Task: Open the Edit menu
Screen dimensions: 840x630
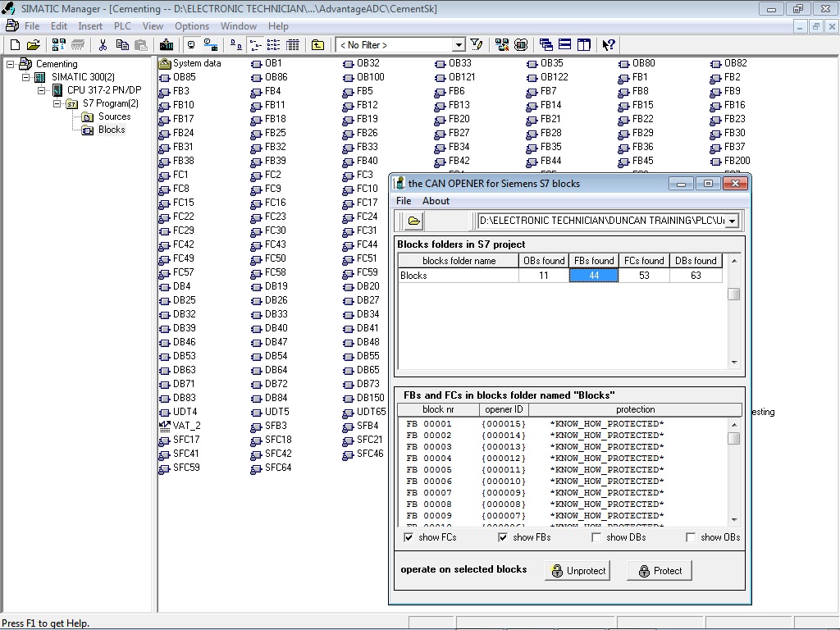Action: [59, 26]
